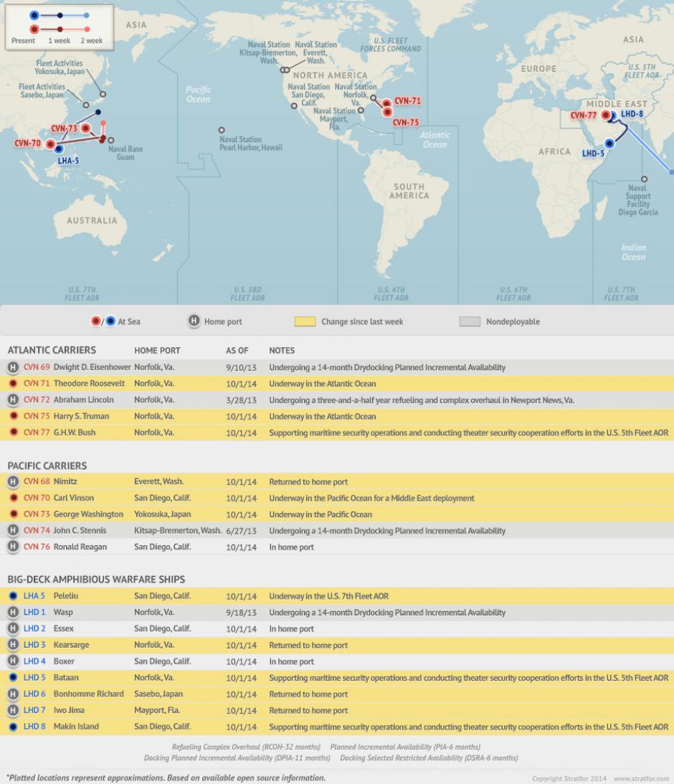Select the Yokosuka port circle marker
Screen dimensions: 674x784
(x=103, y=94)
